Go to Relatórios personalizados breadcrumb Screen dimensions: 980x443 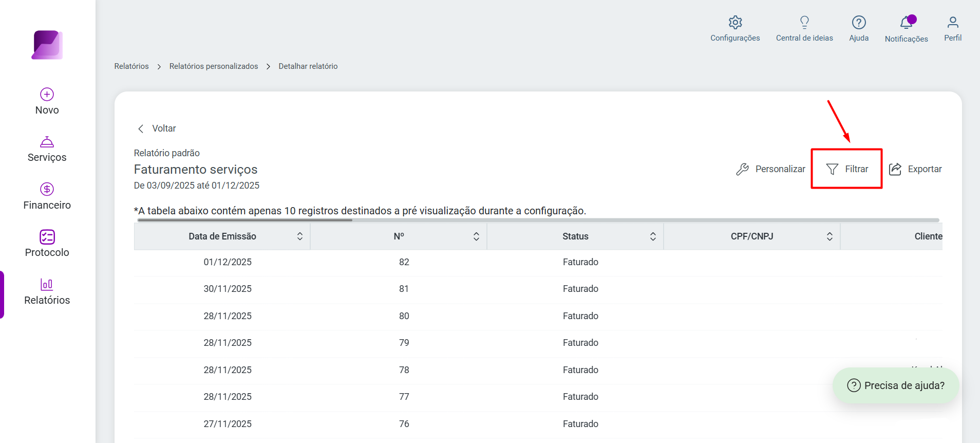[214, 66]
